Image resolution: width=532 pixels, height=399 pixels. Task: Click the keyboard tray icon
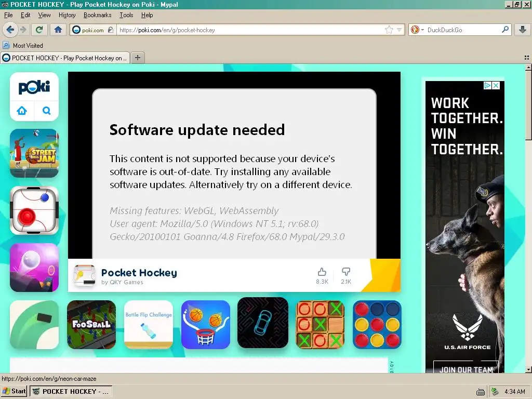click(x=481, y=392)
